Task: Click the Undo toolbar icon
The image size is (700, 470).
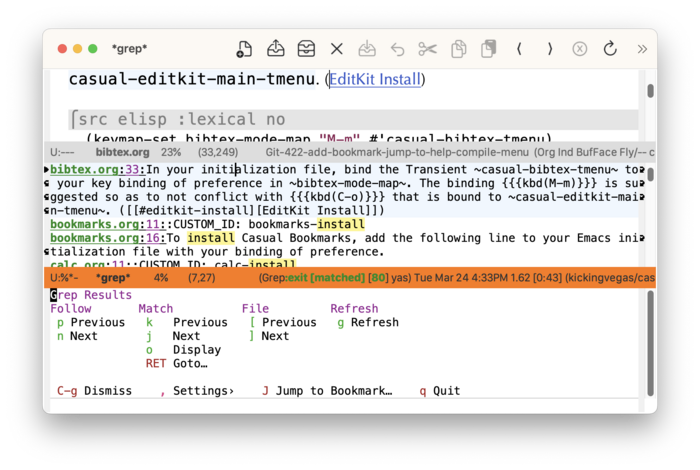Action: (x=397, y=49)
